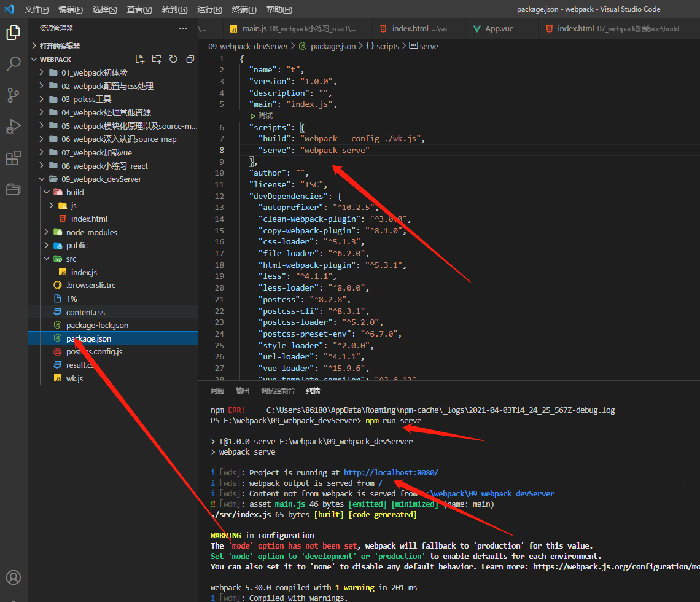
Task: Create a new file using the Explorer toolbar
Action: (139, 58)
